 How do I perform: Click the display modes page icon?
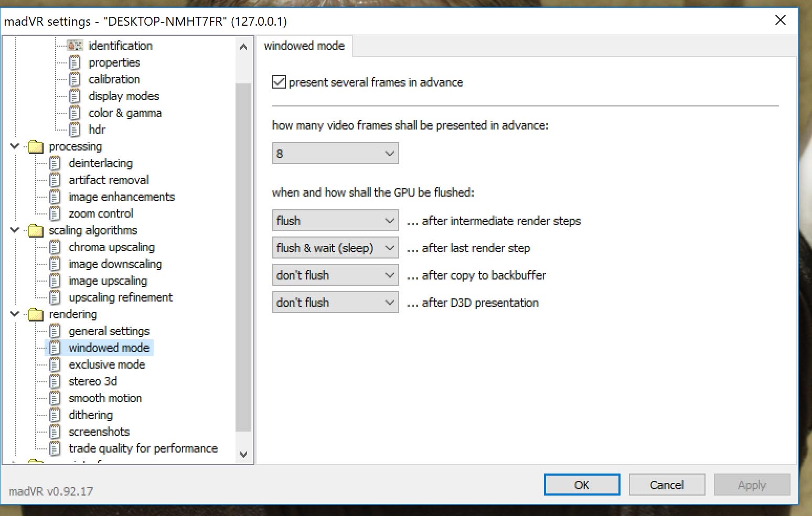75,96
